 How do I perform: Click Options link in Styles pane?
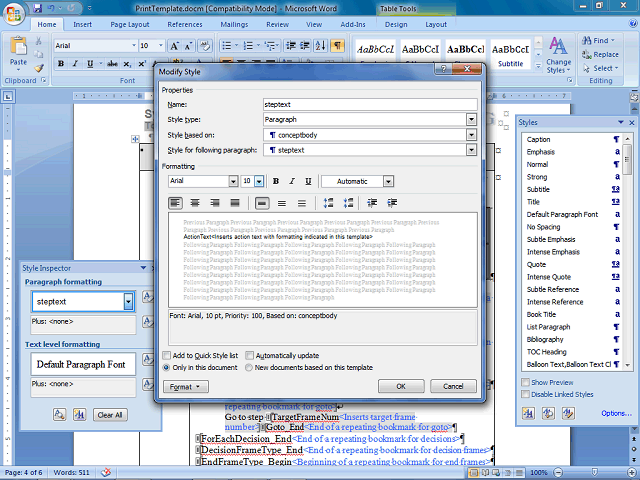(x=616, y=413)
